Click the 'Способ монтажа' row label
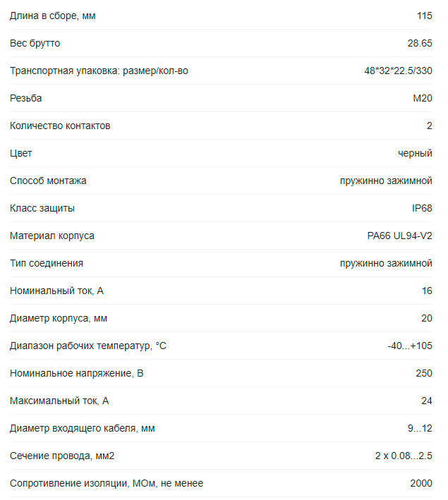This screenshot has width=448, height=500. 48,181
